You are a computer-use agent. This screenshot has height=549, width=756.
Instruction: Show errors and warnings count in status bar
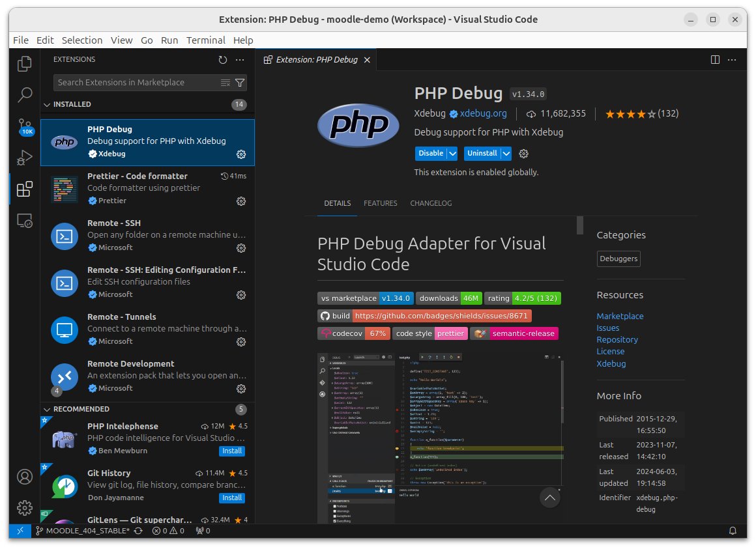click(168, 531)
